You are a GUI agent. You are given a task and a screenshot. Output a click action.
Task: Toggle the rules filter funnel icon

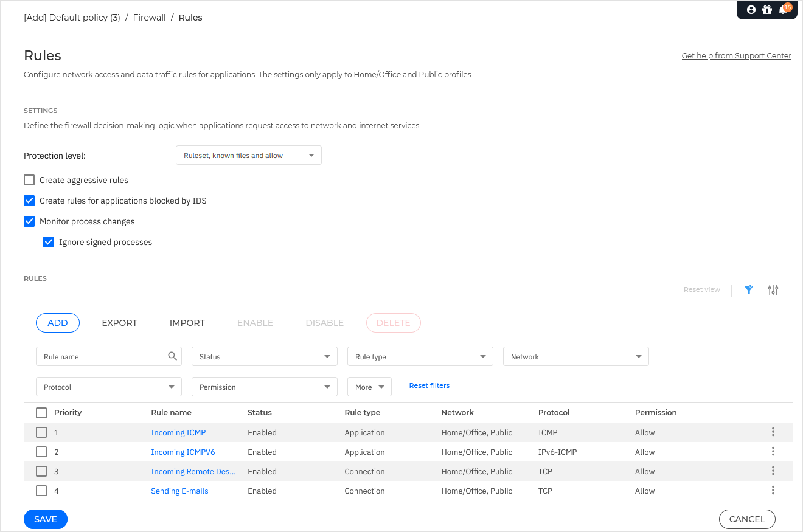(749, 290)
